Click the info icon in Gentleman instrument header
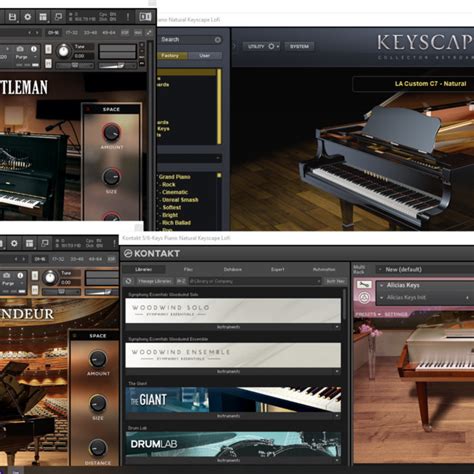474x474 pixels. 34,49
